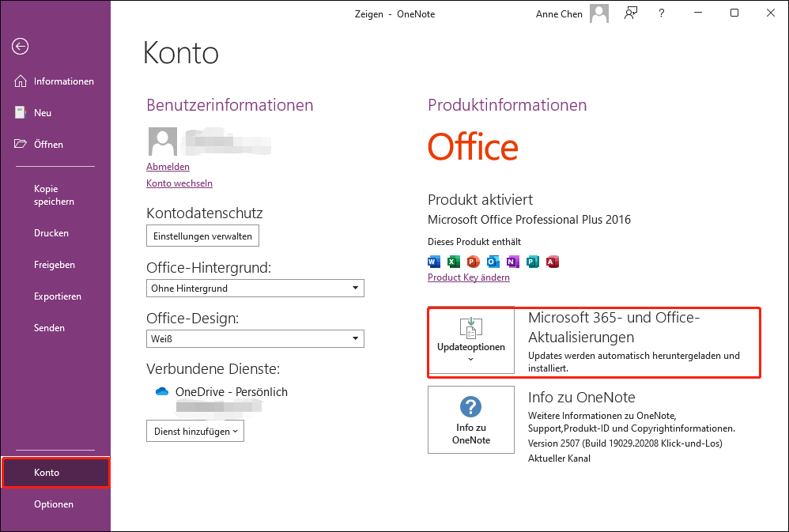The height and width of the screenshot is (532, 789).
Task: Choose Kopie speichern
Action: click(x=55, y=194)
